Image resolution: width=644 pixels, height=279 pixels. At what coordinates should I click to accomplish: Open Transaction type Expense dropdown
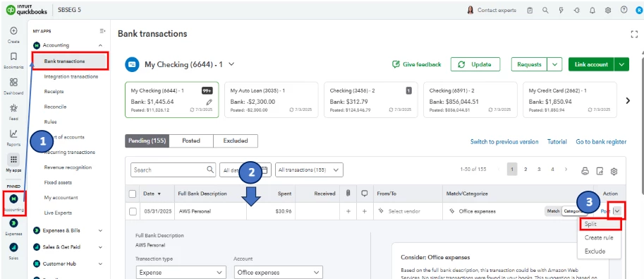click(181, 273)
